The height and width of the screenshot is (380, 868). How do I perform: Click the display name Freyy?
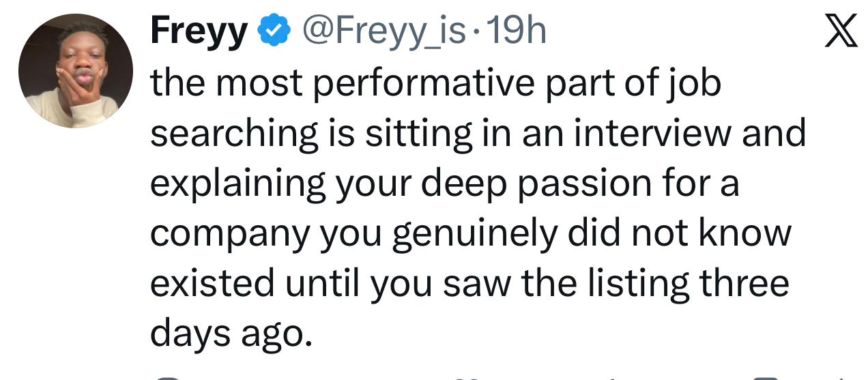199,31
